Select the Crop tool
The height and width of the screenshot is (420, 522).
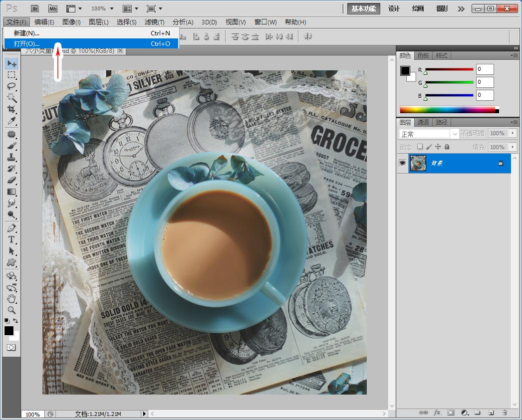[11, 109]
